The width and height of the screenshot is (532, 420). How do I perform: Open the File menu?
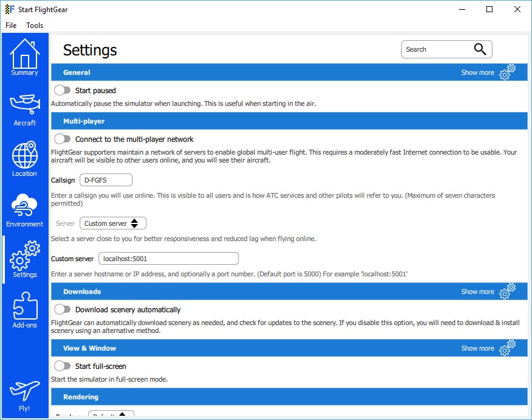pyautogui.click(x=11, y=26)
